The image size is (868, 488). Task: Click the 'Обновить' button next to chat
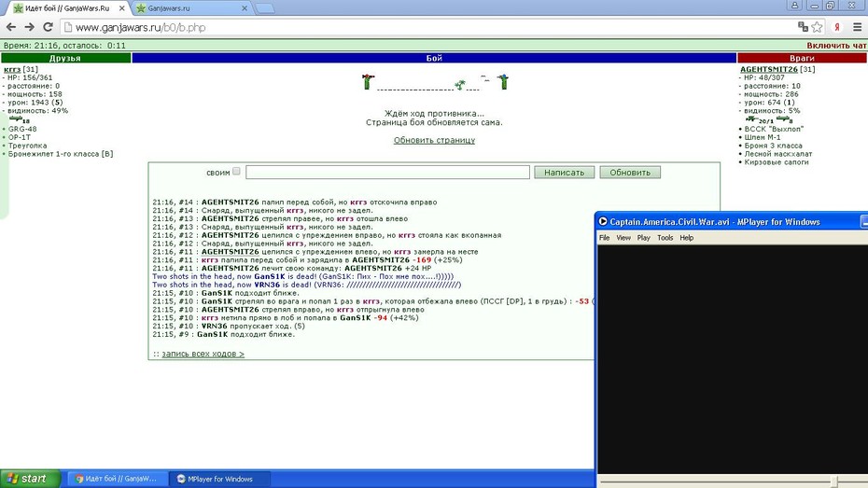coord(630,172)
